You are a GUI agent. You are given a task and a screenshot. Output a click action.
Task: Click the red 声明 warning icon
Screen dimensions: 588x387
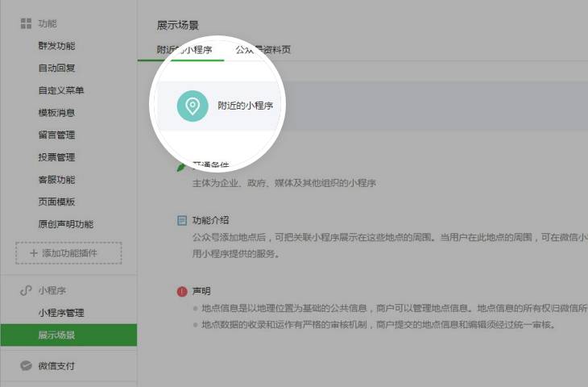tap(182, 291)
